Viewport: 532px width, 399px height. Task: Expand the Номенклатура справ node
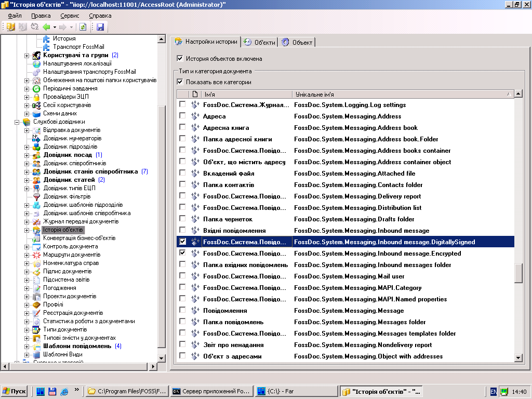[27, 263]
